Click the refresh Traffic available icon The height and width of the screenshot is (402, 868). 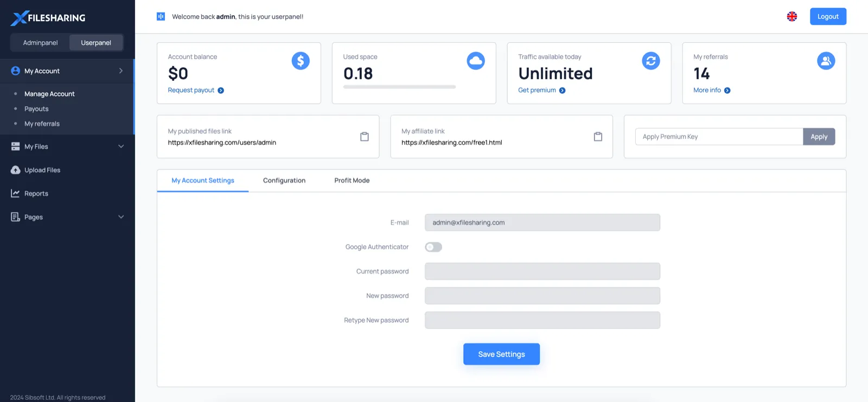pos(651,61)
